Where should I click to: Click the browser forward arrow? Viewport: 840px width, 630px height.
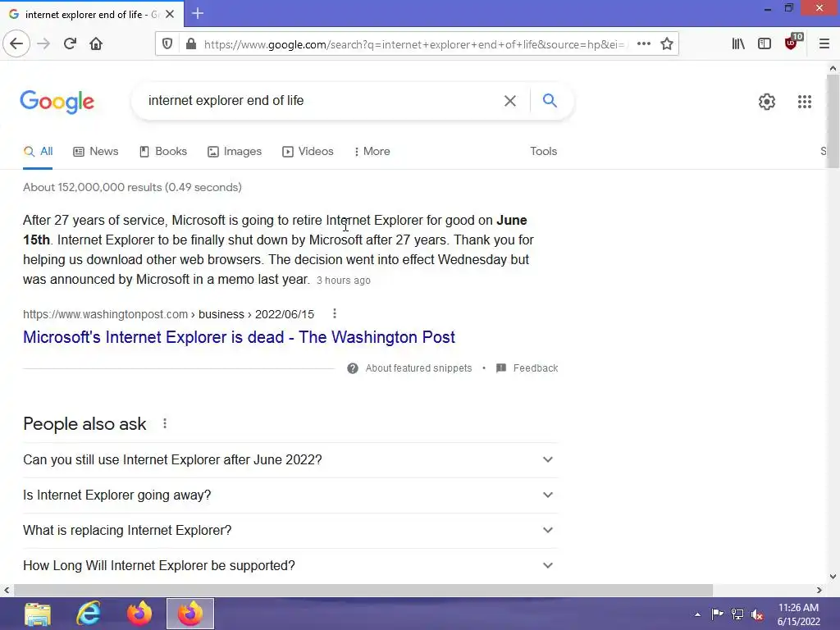[43, 43]
